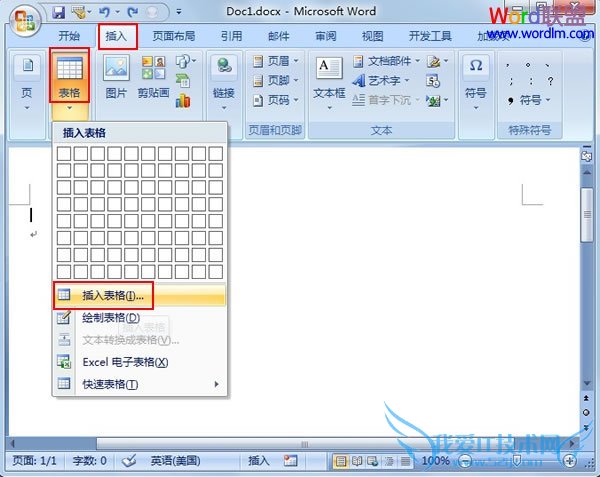The height and width of the screenshot is (477, 600).
Task: Switch to Draft view
Action: tap(405, 461)
